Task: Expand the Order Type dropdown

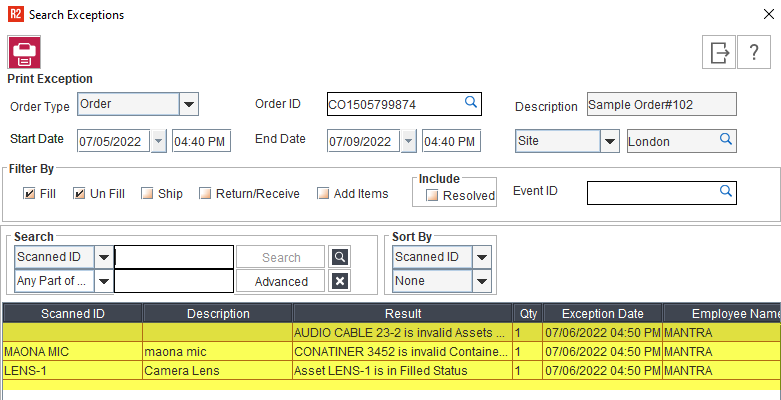Action: (x=189, y=103)
